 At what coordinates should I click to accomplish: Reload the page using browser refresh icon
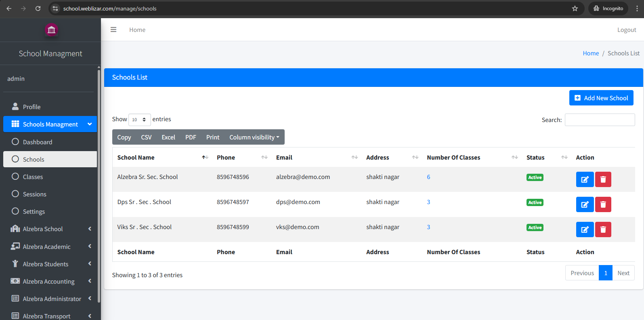(x=38, y=8)
